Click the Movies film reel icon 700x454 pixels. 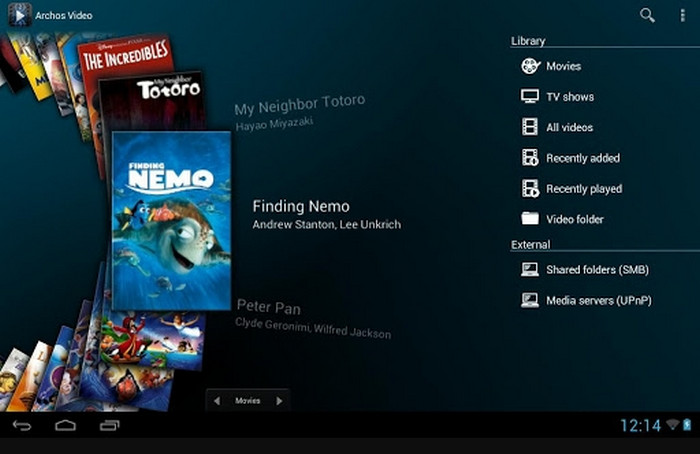[530, 67]
